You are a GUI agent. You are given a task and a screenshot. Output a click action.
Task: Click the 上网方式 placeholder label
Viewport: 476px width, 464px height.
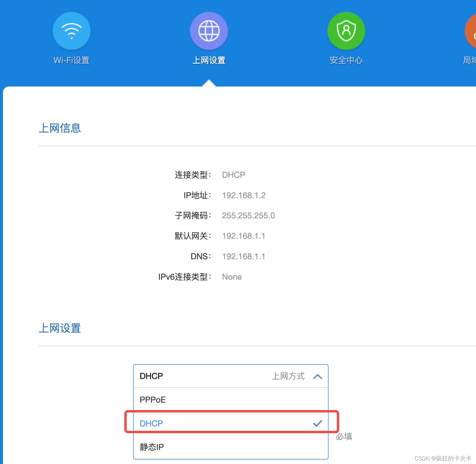[288, 376]
